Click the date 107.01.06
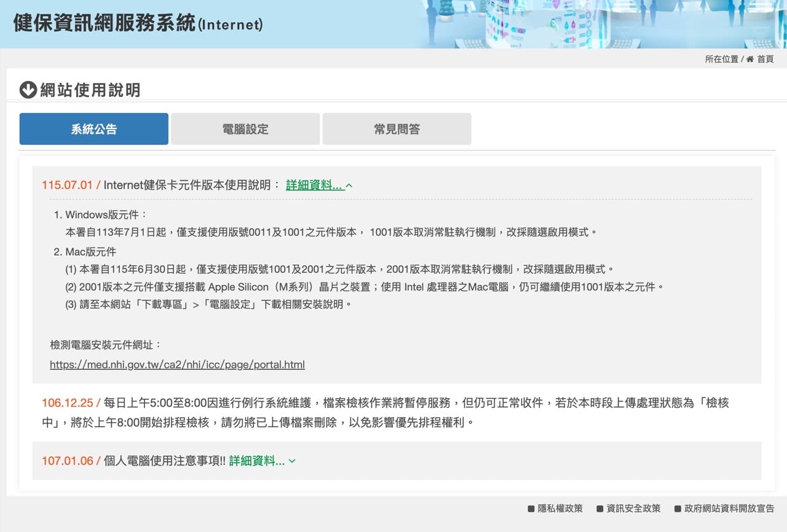Screen dimensions: 787x532 pyautogui.click(x=67, y=461)
